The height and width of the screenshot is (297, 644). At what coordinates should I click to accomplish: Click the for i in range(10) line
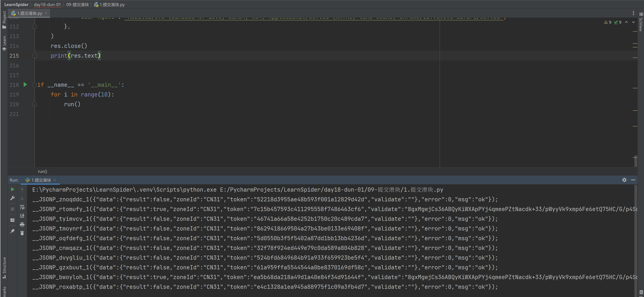(x=82, y=95)
